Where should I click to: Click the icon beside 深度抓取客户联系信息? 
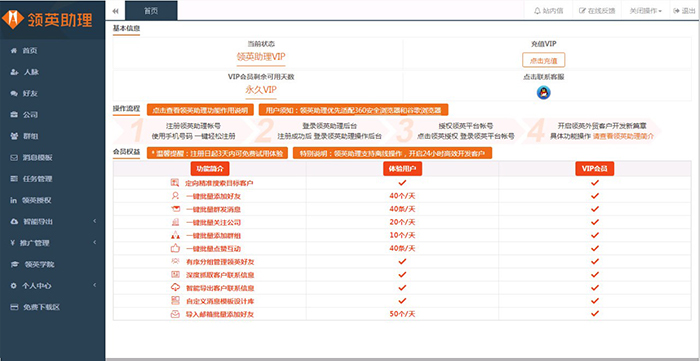[x=175, y=274]
